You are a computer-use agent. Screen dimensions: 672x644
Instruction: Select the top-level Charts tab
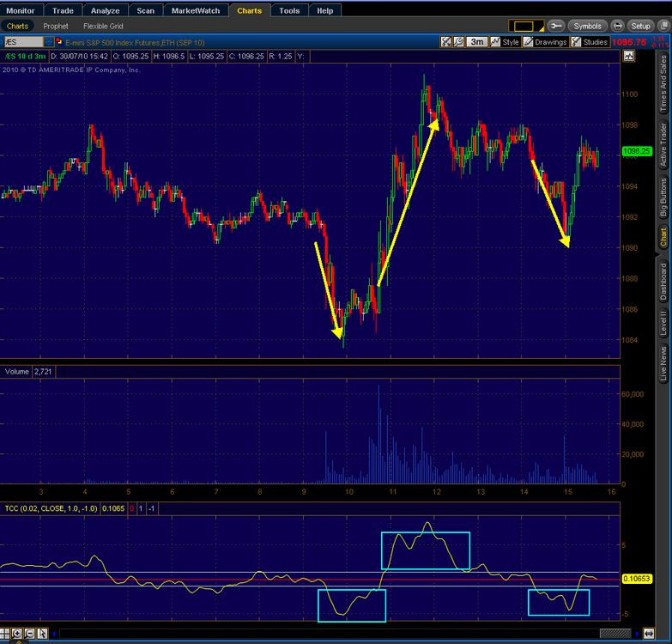tap(250, 10)
